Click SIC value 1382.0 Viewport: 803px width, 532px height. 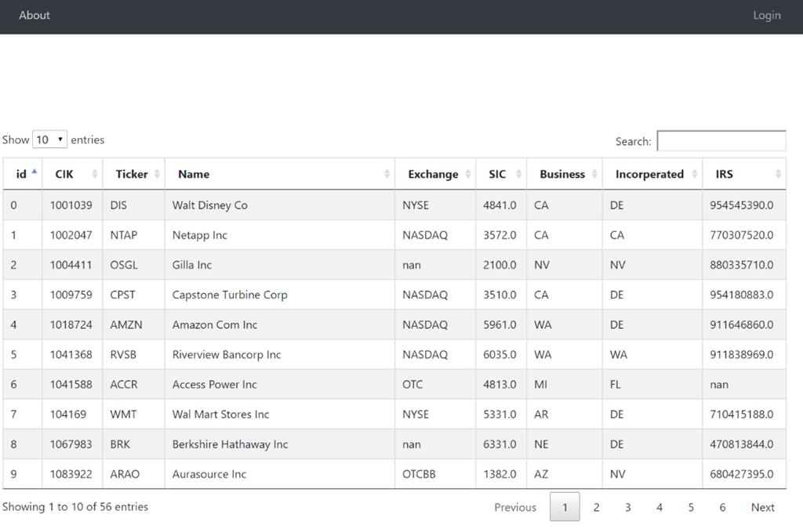pyautogui.click(x=500, y=474)
